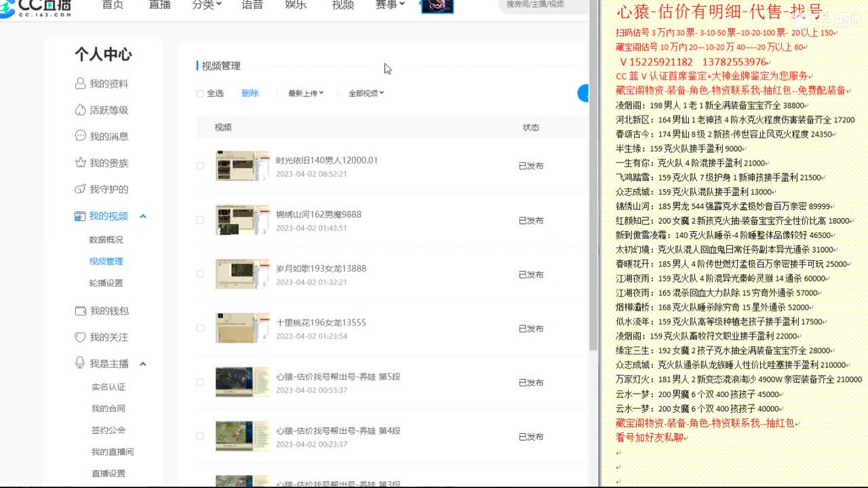Open the 最新上传 sort dropdown
Screen dimensions: 868x488
point(306,94)
